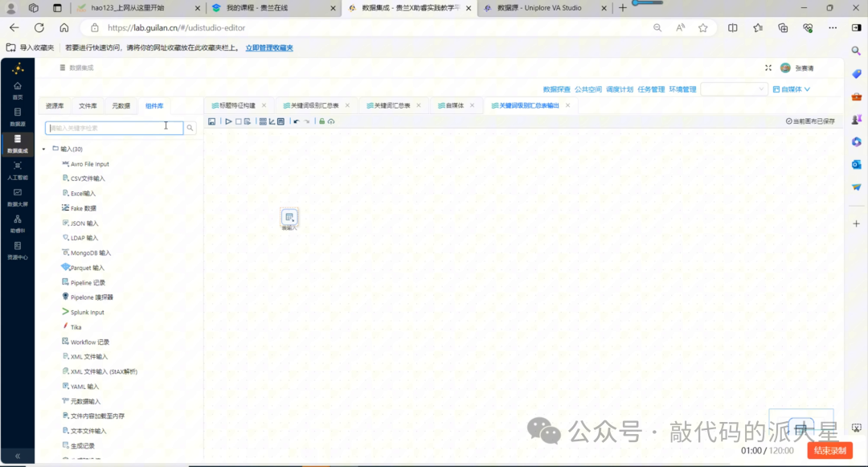The height and width of the screenshot is (467, 868).
Task: Stop execution with the square stop icon
Action: tap(238, 121)
